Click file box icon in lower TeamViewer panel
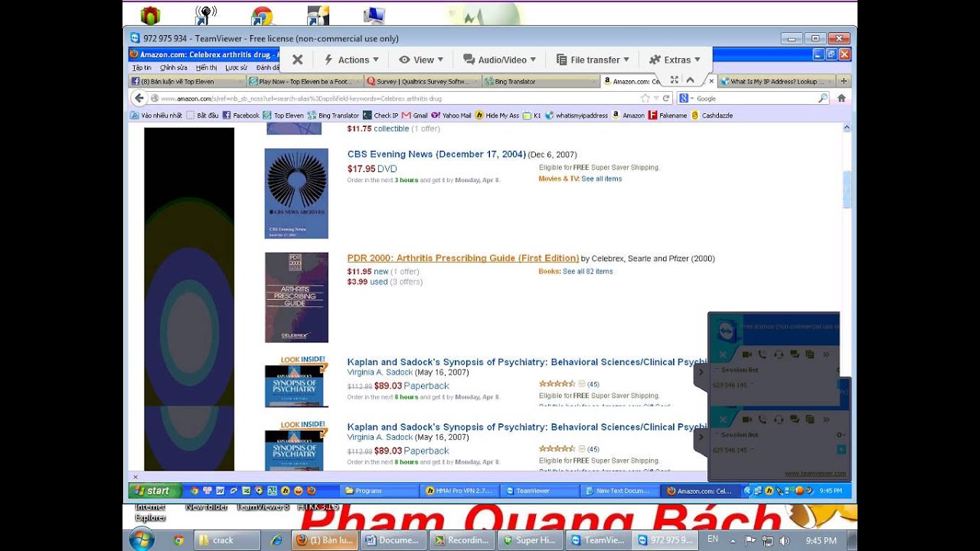Screen dimensions: 980x551 point(809,419)
